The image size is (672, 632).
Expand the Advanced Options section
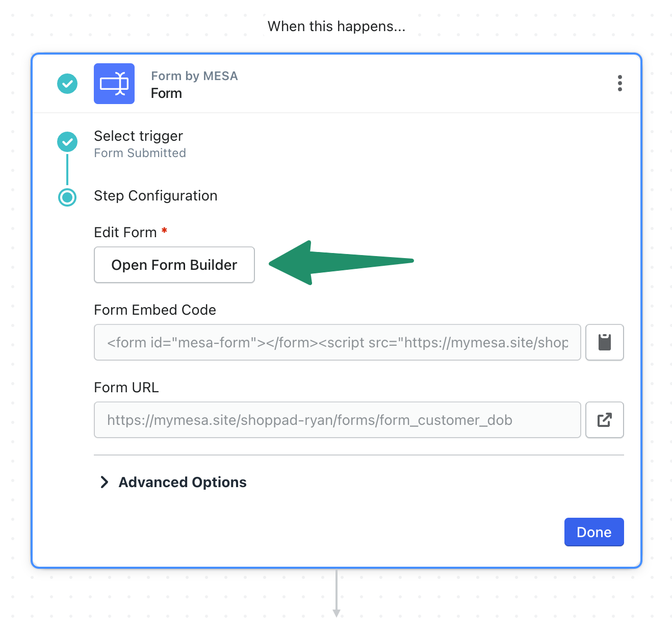[173, 482]
